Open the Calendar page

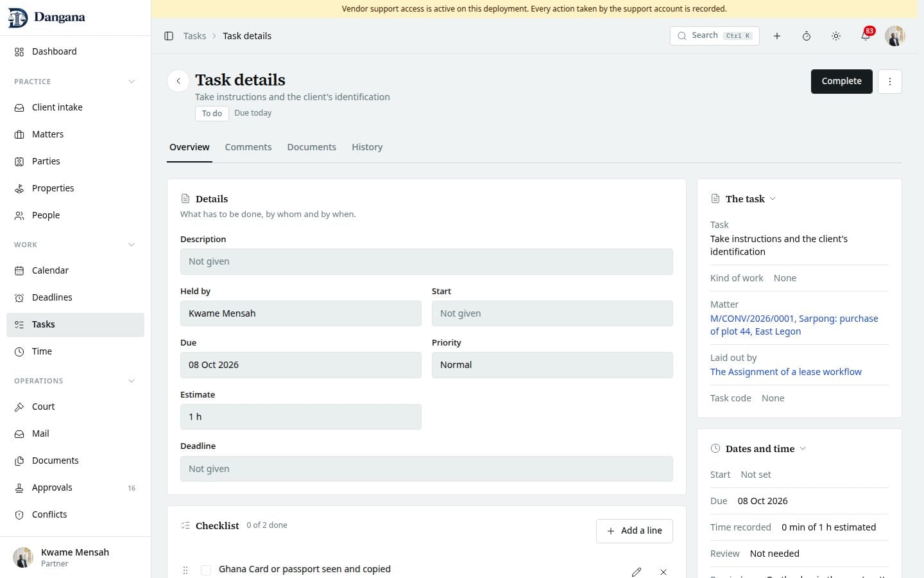tap(75, 270)
